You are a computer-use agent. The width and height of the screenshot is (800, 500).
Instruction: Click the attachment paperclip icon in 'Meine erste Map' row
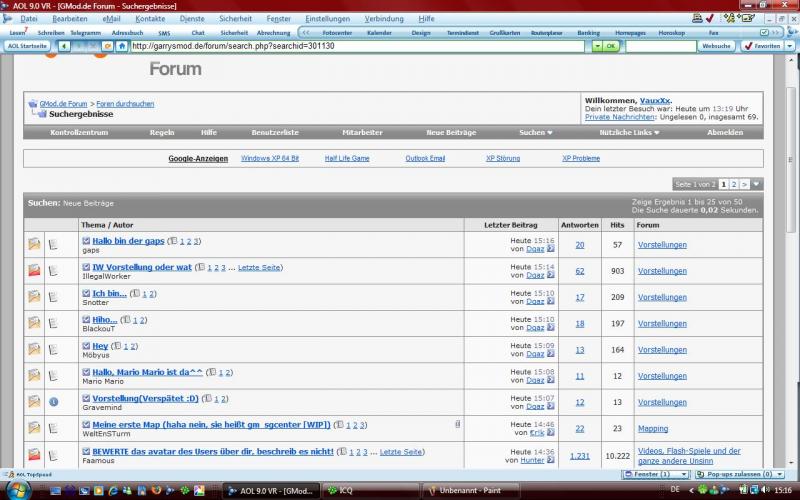[x=457, y=425]
